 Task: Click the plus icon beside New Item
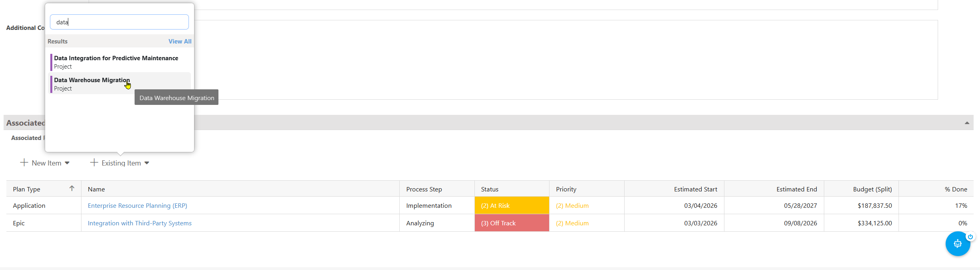coord(24,163)
